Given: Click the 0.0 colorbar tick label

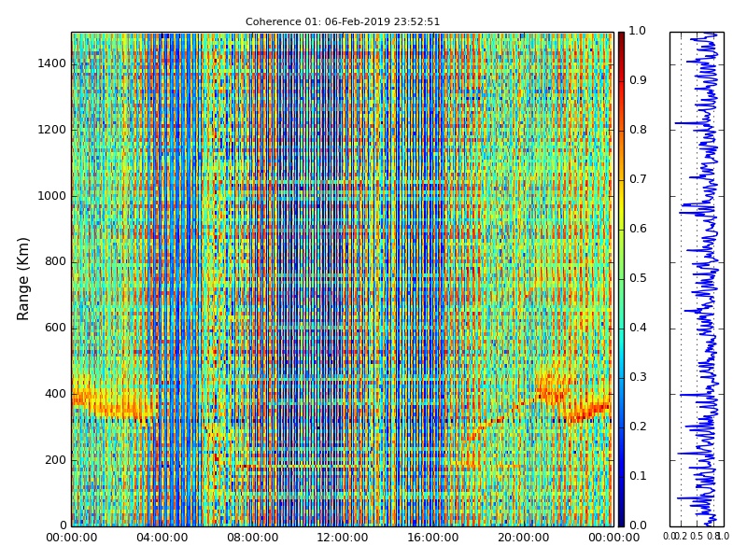Looking at the screenshot, I should tap(638, 525).
